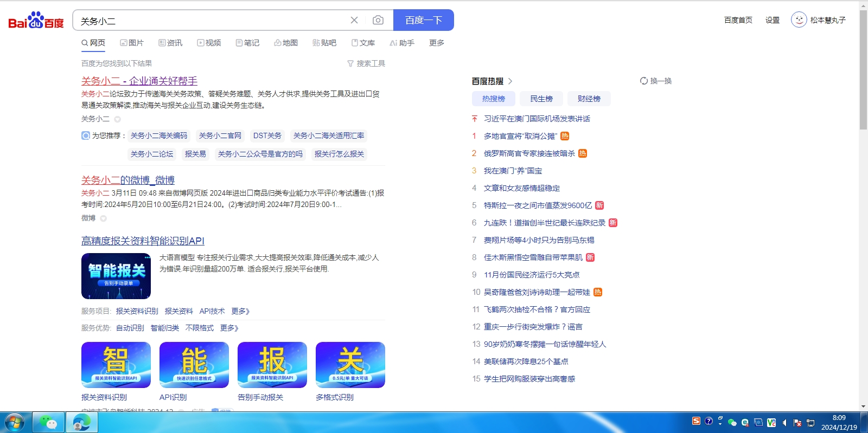The image size is (868, 433).
Task: Expand dropdown arrow next to 关务小二 source
Action: pos(117,119)
